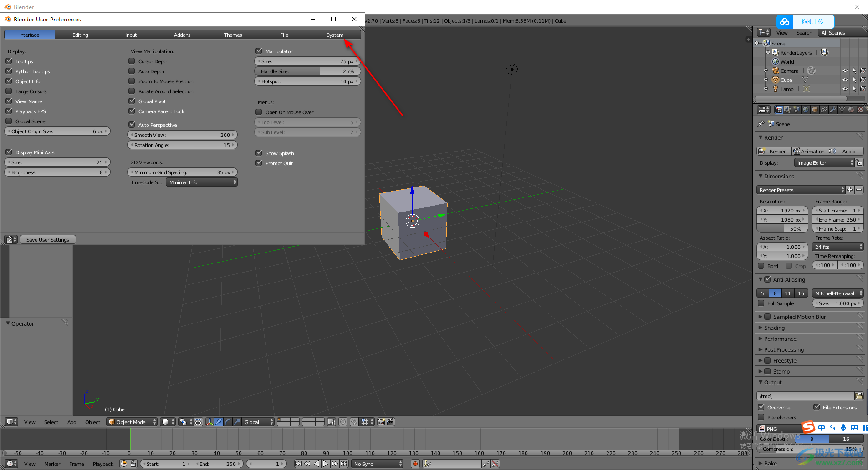Enable Zoom To Mouse Position checkbox
Image resolution: width=868 pixels, height=470 pixels.
coord(132,81)
